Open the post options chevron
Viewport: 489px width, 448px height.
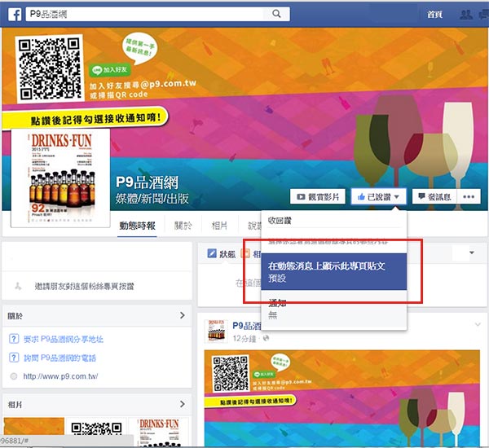pyautogui.click(x=478, y=324)
